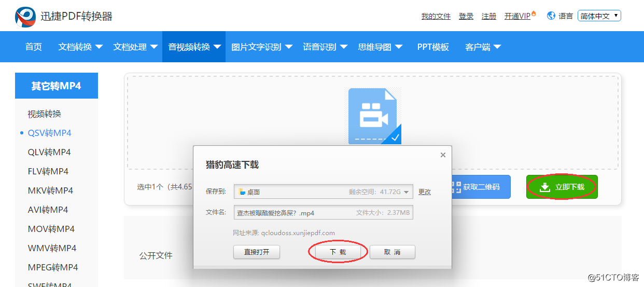Viewport: 644px width, 287px height.
Task: Select QSV转MP4 in sidebar
Action: (50, 133)
